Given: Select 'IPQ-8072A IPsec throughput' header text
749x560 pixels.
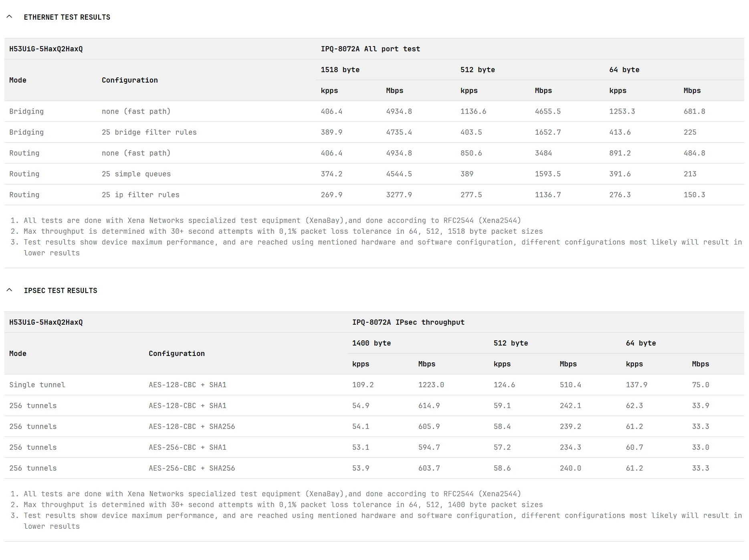Looking at the screenshot, I should click(x=408, y=322).
